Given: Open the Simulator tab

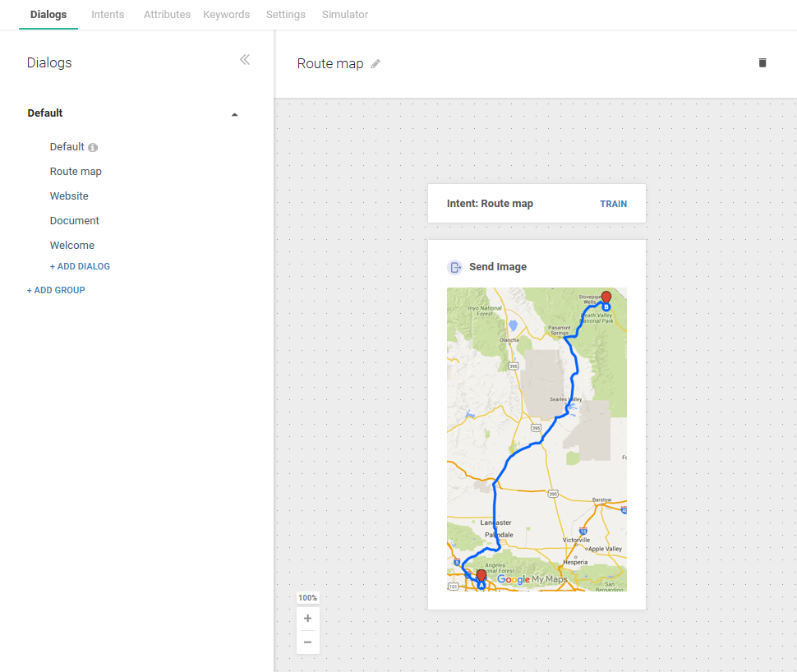Looking at the screenshot, I should [x=345, y=15].
